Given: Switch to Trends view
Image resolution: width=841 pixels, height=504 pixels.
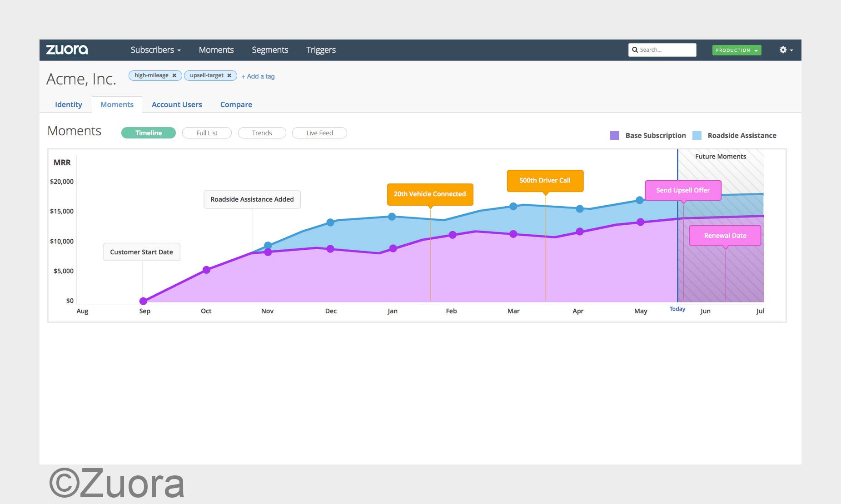Looking at the screenshot, I should tap(262, 133).
